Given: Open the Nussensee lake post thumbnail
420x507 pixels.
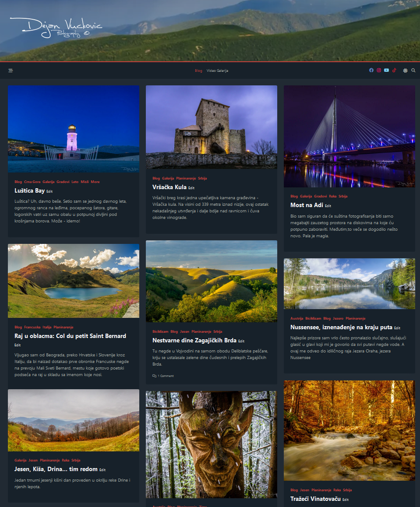Looking at the screenshot, I should (349, 284).
